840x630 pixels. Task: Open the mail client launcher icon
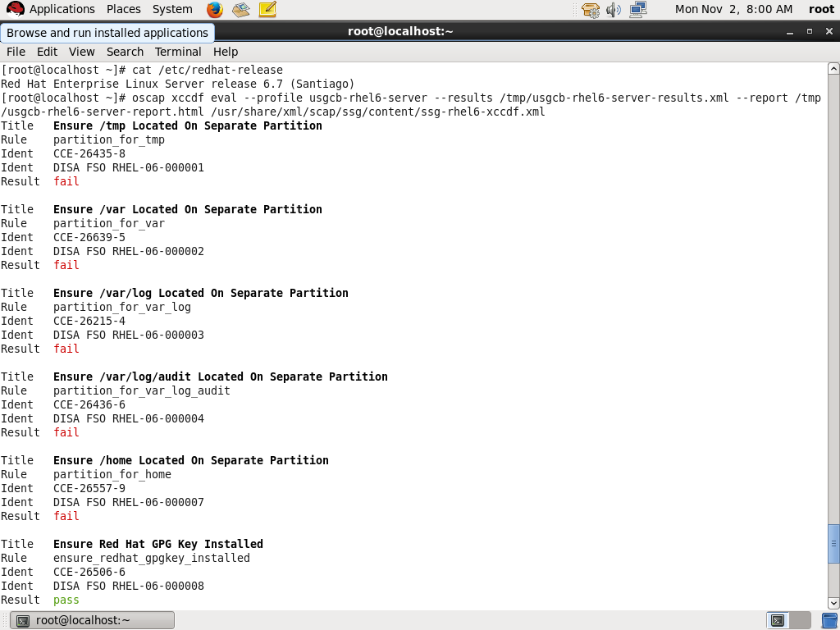pyautogui.click(x=241, y=9)
